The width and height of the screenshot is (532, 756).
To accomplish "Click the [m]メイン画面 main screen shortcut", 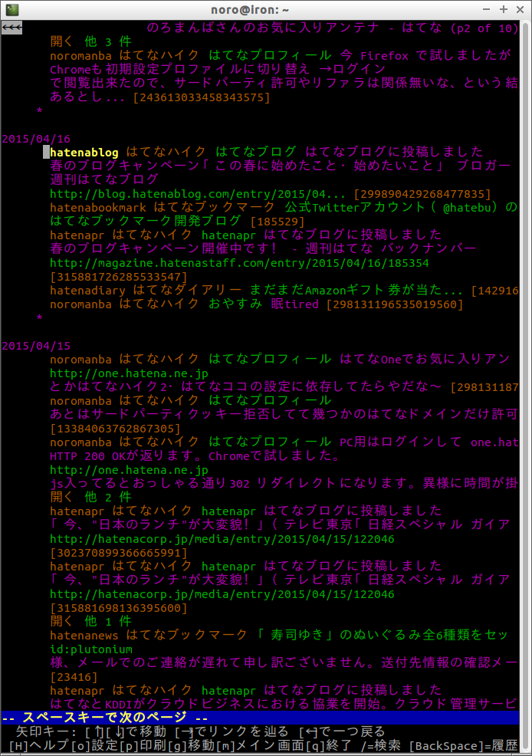I will point(260,745).
